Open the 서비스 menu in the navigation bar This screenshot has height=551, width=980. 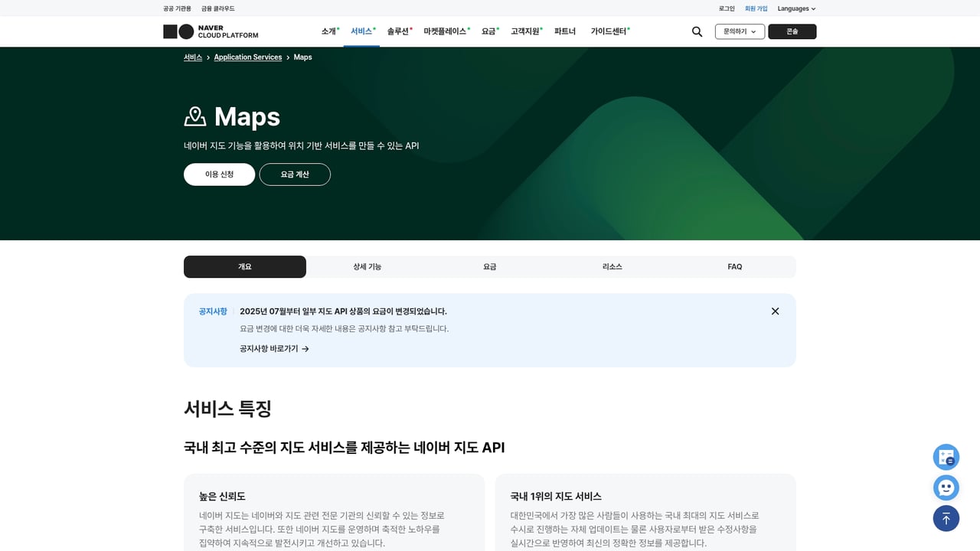tap(360, 31)
